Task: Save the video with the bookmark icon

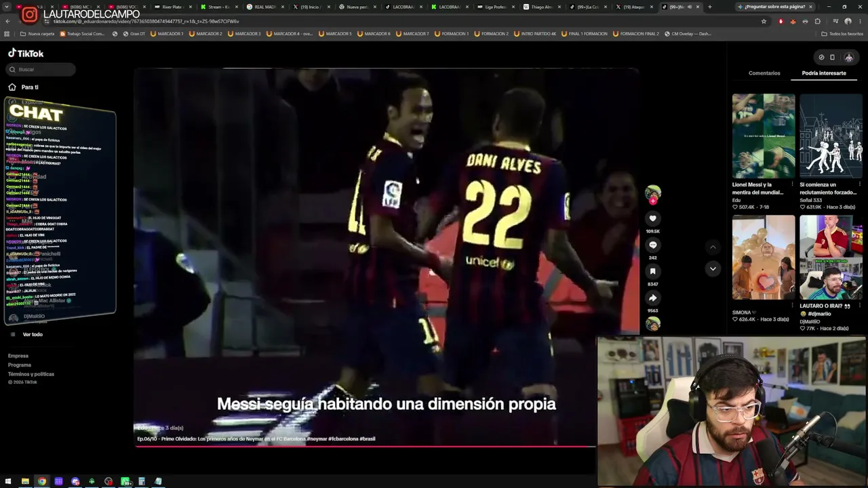Action: [x=653, y=271]
